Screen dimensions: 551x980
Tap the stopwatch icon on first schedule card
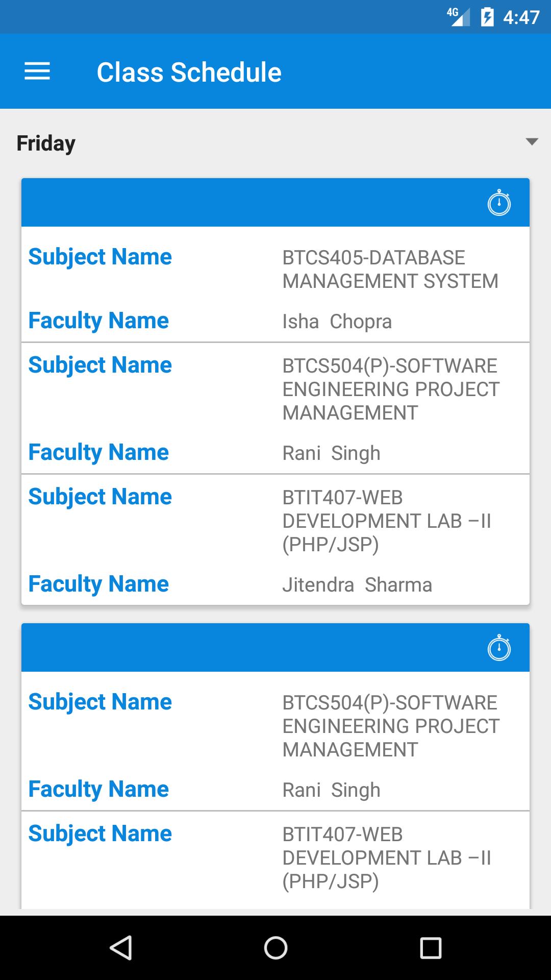point(499,203)
